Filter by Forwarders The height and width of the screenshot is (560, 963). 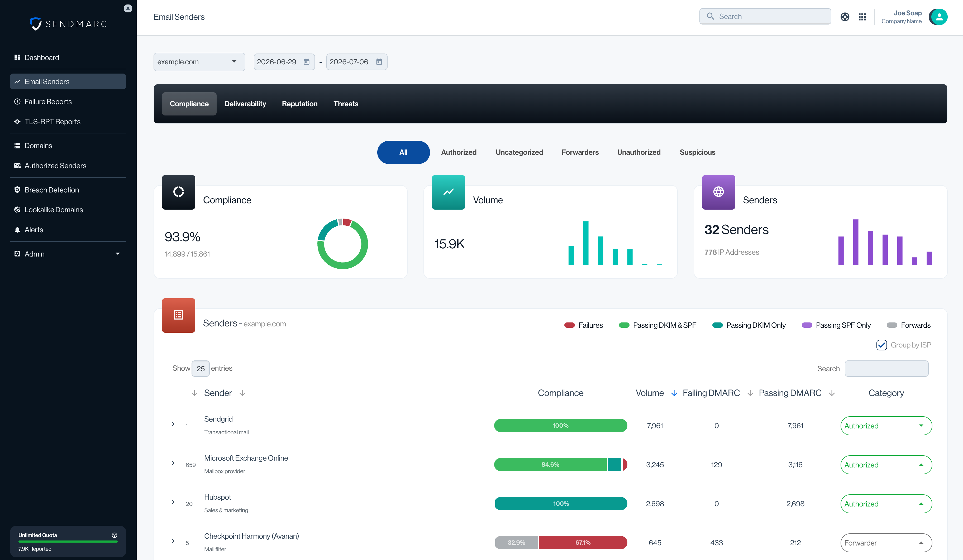[580, 152]
